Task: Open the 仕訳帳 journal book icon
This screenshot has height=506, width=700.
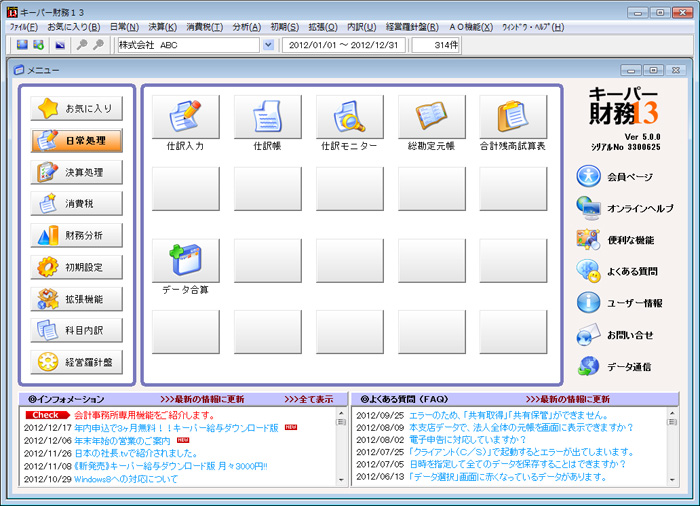Action: click(267, 117)
